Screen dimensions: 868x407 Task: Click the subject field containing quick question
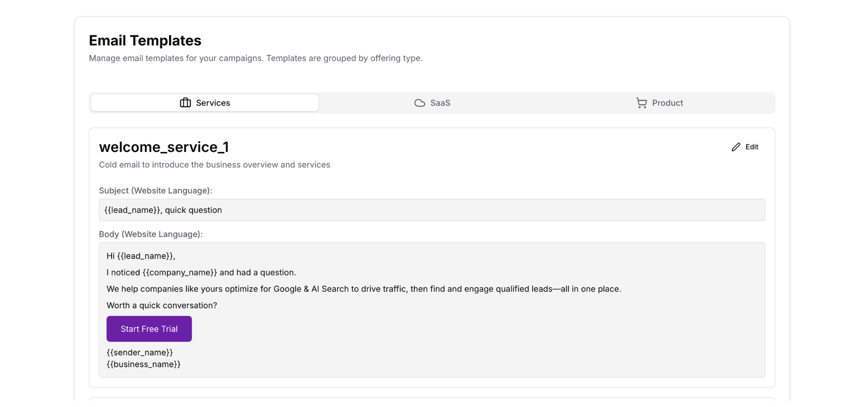click(x=432, y=210)
